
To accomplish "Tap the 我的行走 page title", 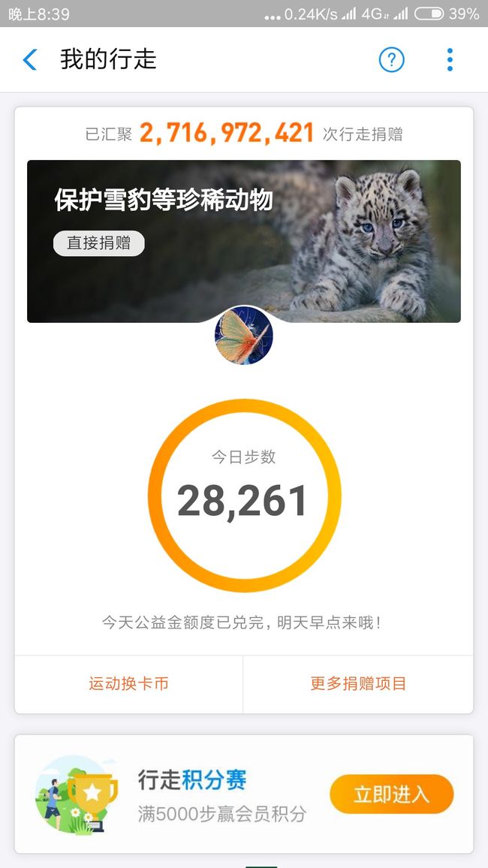I will (108, 59).
